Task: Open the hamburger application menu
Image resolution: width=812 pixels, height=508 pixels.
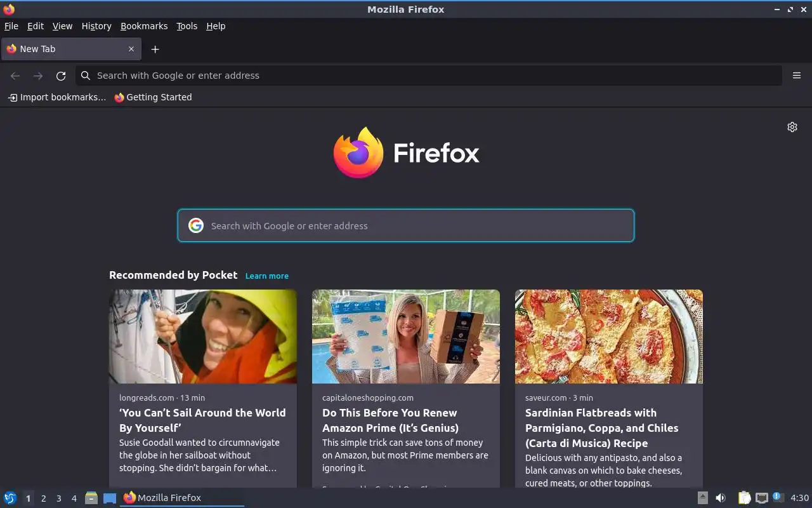Action: [x=797, y=76]
